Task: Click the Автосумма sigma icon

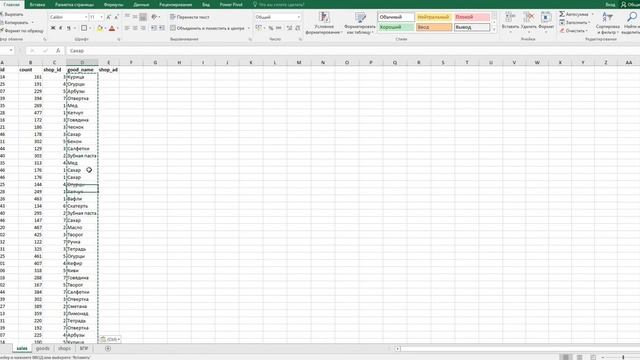Action: [x=562, y=14]
